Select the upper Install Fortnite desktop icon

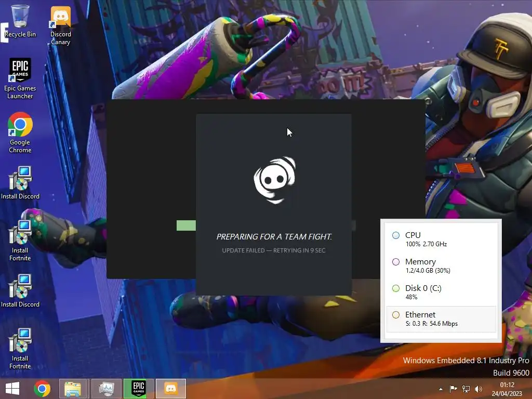pyautogui.click(x=20, y=241)
